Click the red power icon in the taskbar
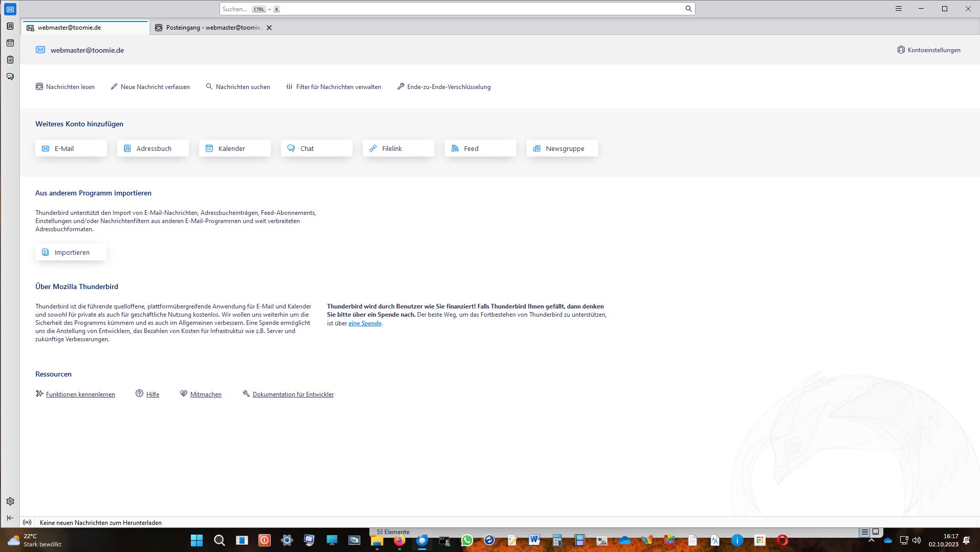 [264, 540]
